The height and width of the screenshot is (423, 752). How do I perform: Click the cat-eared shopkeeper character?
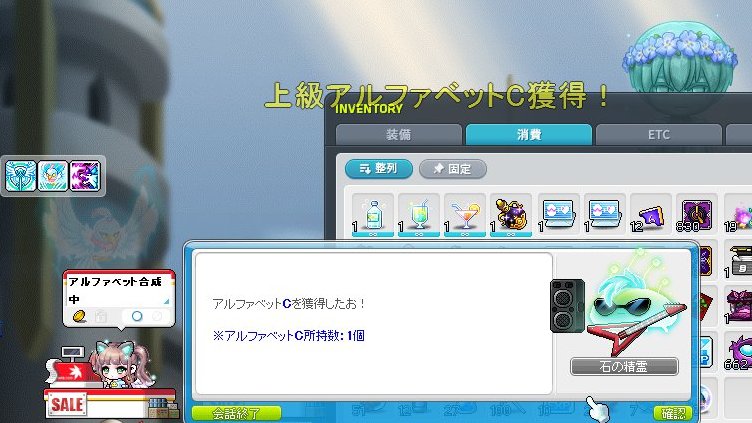(122, 364)
